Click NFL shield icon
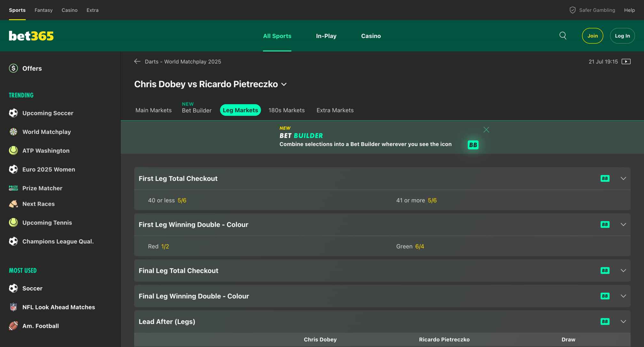 13,307
